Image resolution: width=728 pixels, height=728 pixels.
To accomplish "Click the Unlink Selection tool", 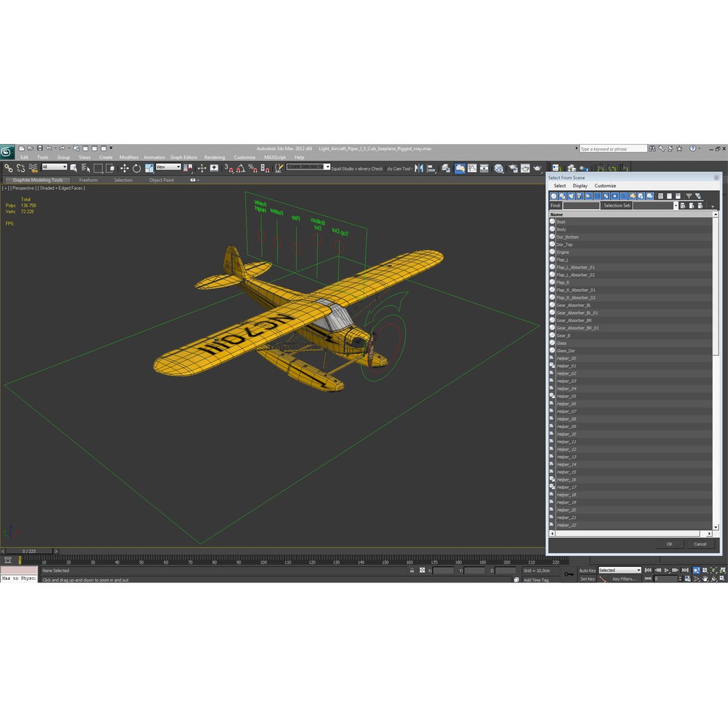I will point(20,168).
